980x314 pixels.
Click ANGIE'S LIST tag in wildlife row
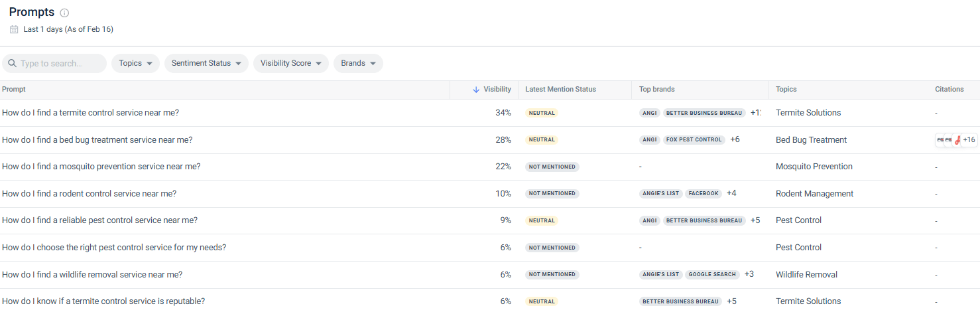(x=661, y=275)
